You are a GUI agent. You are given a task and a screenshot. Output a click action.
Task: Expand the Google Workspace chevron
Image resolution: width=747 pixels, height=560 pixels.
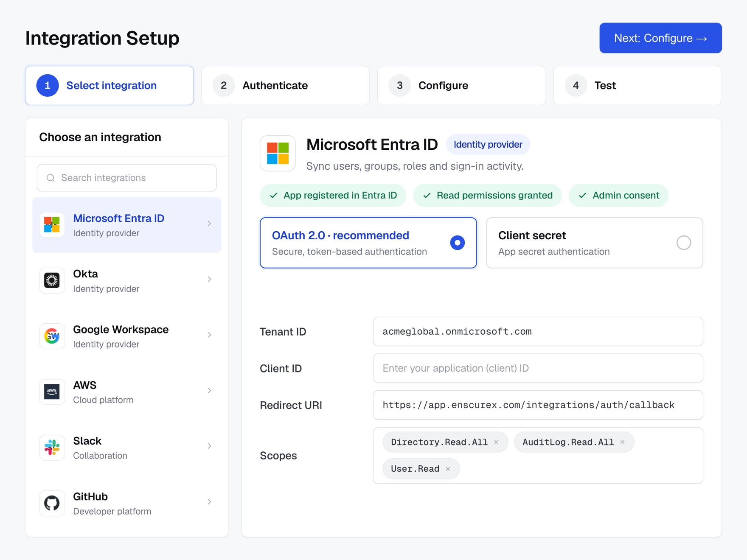[x=209, y=335]
